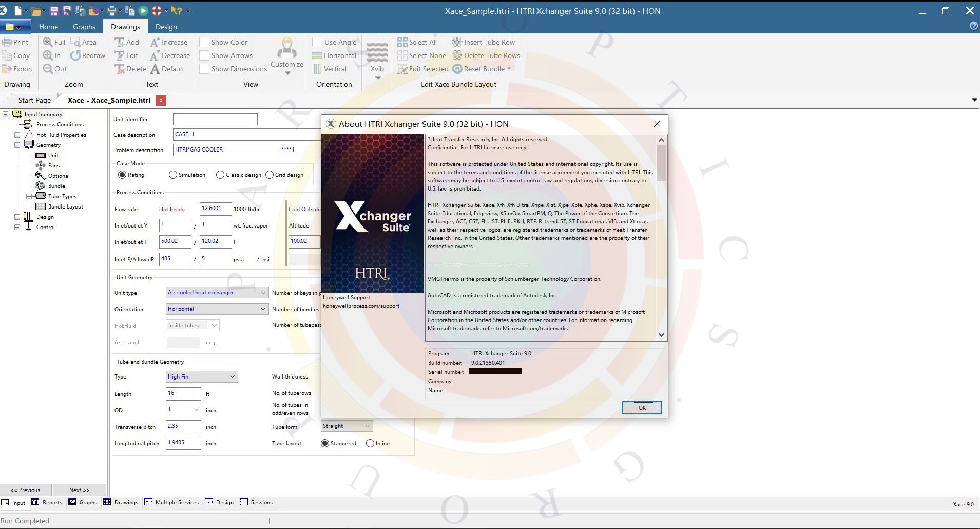Expand the Hot Fluid Properties tree node
The image size is (980, 529).
(x=17, y=135)
